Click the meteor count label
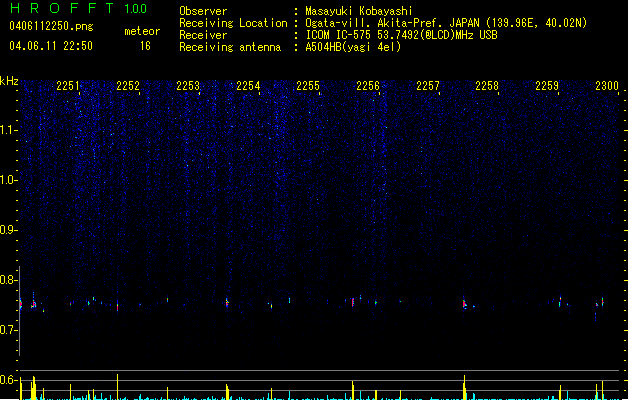This screenshot has width=629, height=400. pos(142,31)
